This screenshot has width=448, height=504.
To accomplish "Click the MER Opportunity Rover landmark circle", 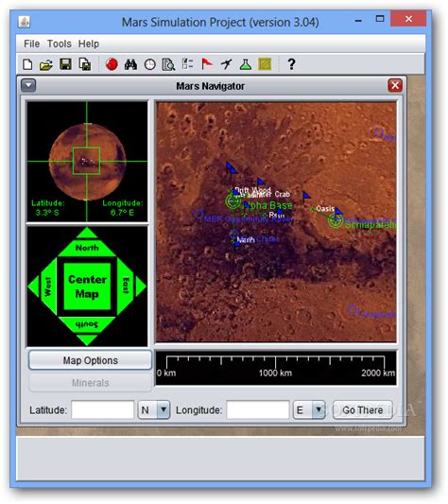I will click(198, 214).
